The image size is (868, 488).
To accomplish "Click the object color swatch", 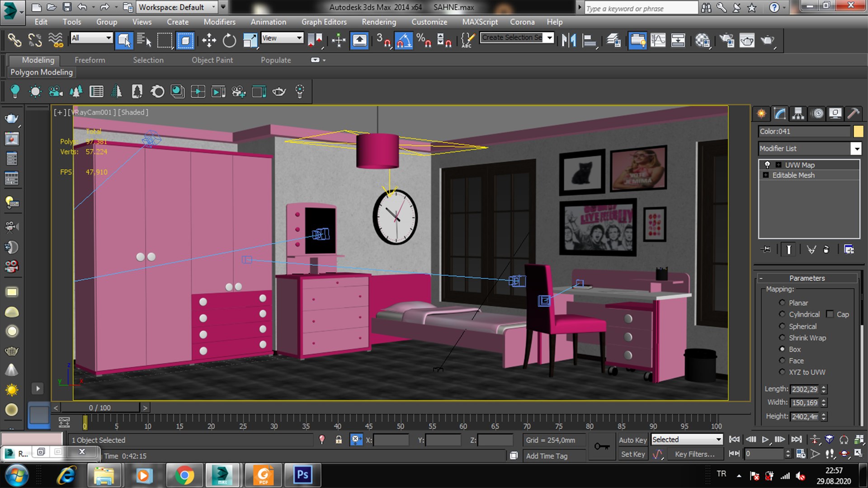I will tap(858, 131).
